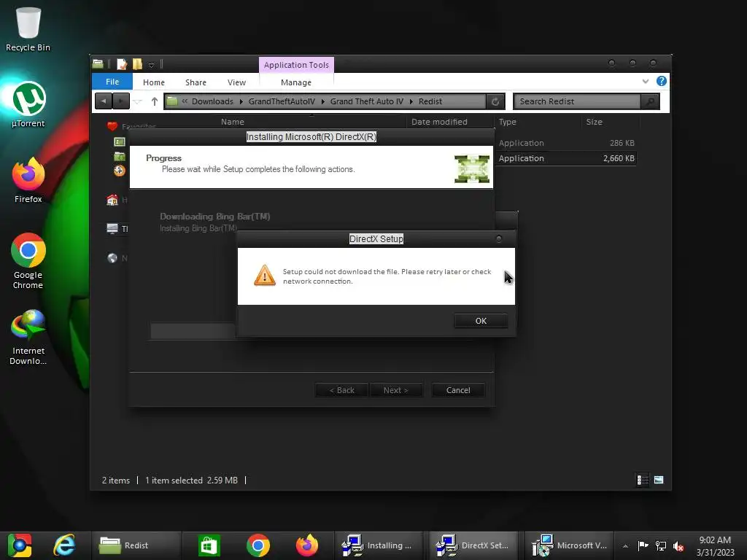This screenshot has height=560, width=747.
Task: Click Downloads in the address breadcrumb
Action: (212, 101)
